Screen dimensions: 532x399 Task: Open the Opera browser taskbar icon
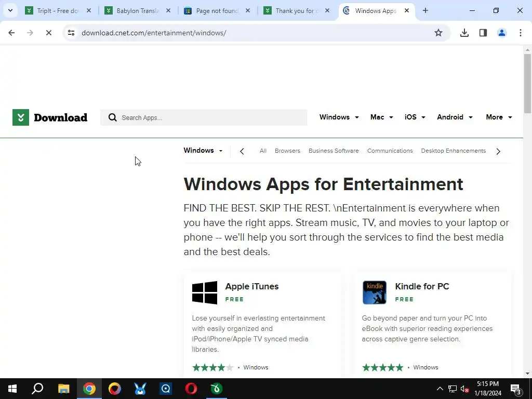pyautogui.click(x=191, y=389)
